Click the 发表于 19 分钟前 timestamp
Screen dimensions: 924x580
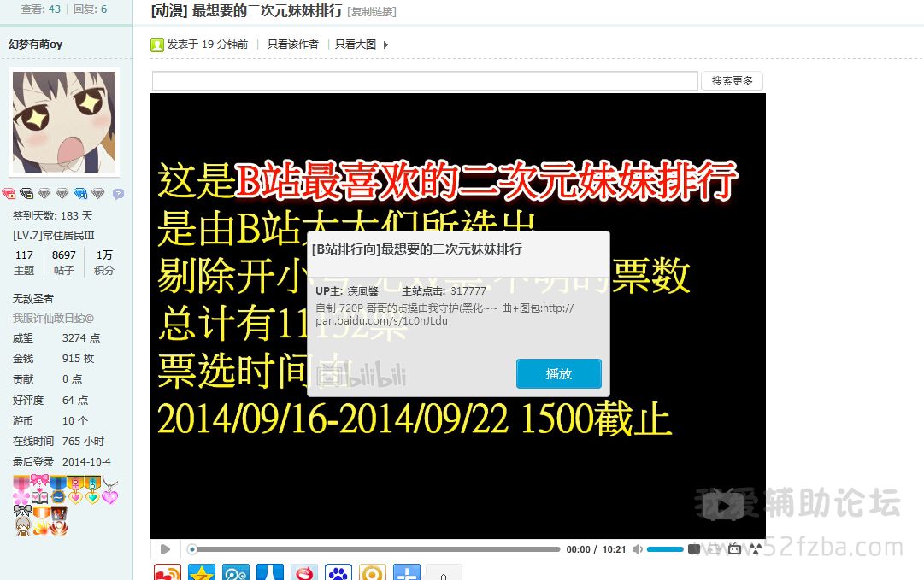pyautogui.click(x=208, y=44)
